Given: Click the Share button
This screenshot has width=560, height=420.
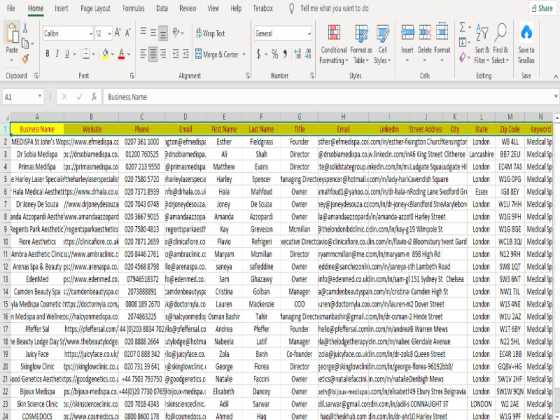Looking at the screenshot, I should pyautogui.click(x=542, y=8).
